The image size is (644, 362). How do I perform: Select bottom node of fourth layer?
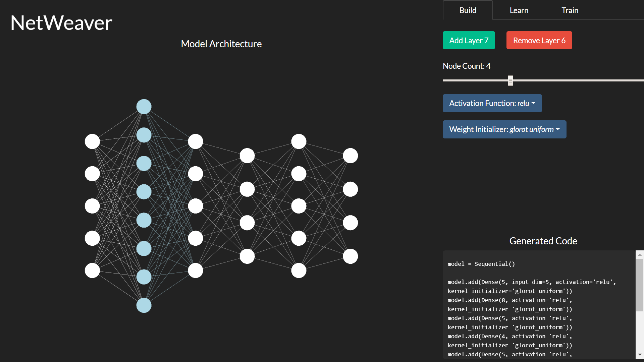click(247, 256)
